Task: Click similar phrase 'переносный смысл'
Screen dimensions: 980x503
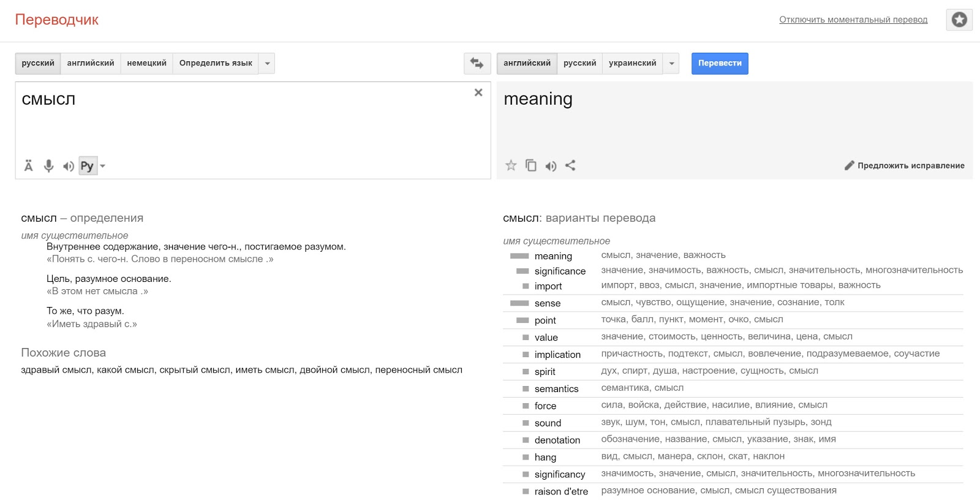Action: (x=419, y=370)
